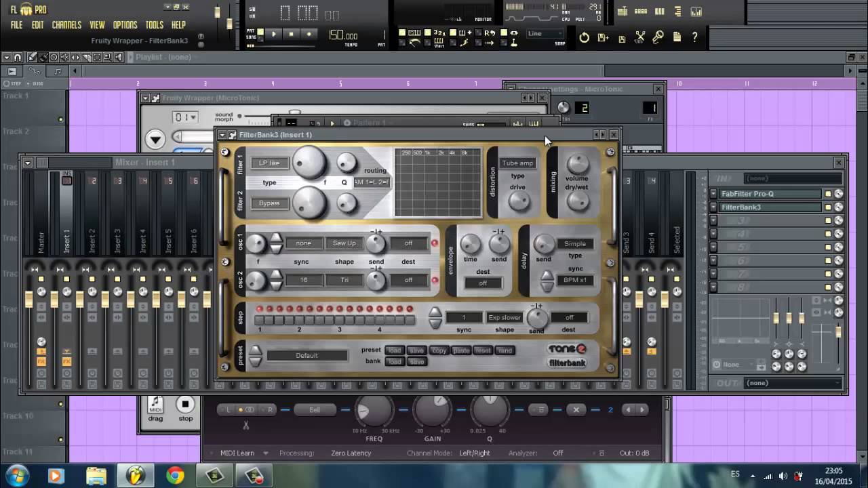Click preset paste button in FilterBank
Image resolution: width=868 pixels, height=488 pixels.
pyautogui.click(x=461, y=350)
